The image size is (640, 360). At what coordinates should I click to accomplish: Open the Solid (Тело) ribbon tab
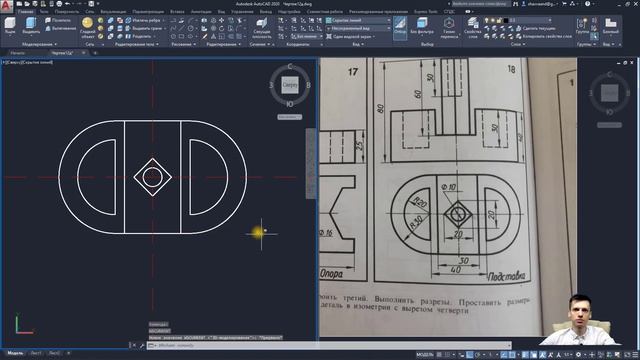(x=44, y=12)
